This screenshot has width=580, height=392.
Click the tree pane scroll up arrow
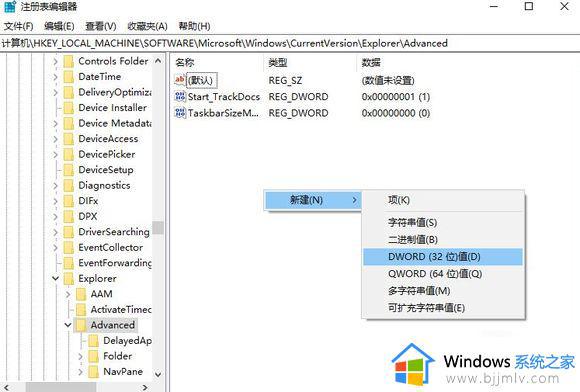coord(158,61)
